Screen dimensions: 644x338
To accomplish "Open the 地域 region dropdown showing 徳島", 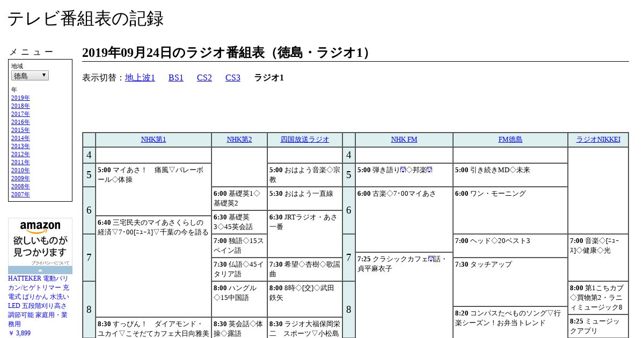I will point(30,76).
